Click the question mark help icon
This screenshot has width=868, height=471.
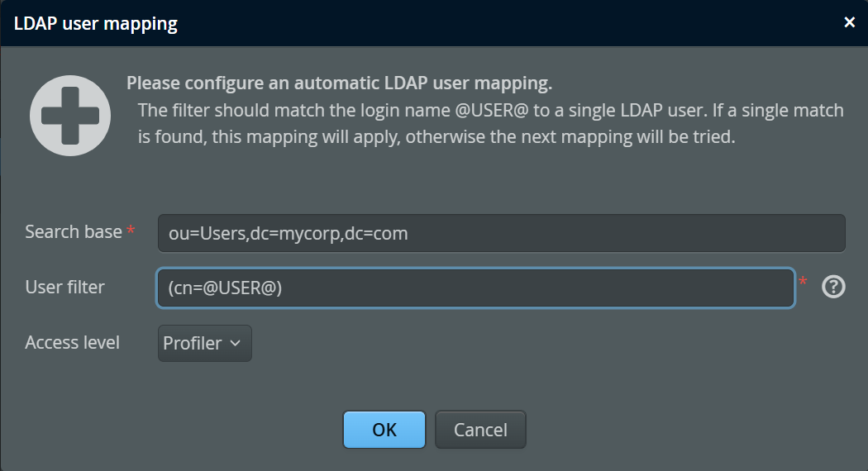pos(833,287)
